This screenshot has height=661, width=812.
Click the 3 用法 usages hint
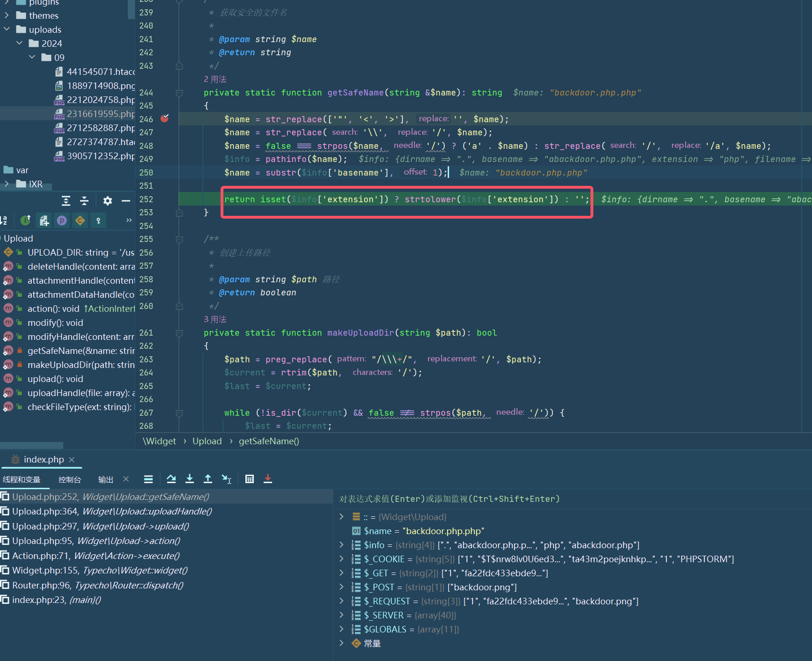click(215, 319)
